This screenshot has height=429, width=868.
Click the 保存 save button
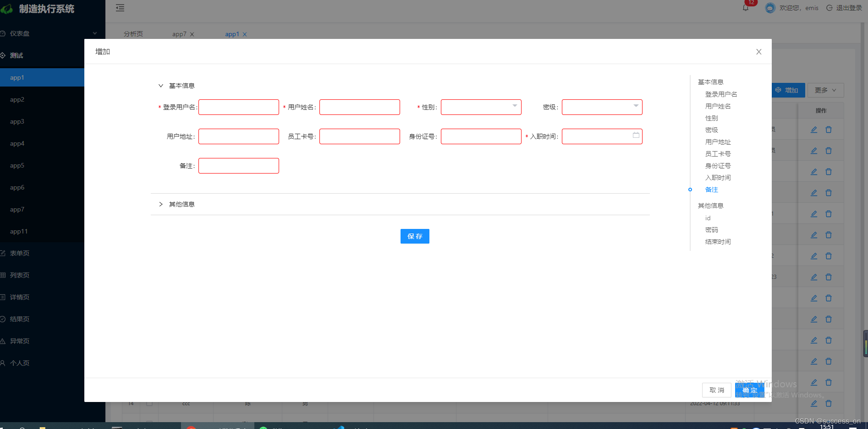pos(414,236)
